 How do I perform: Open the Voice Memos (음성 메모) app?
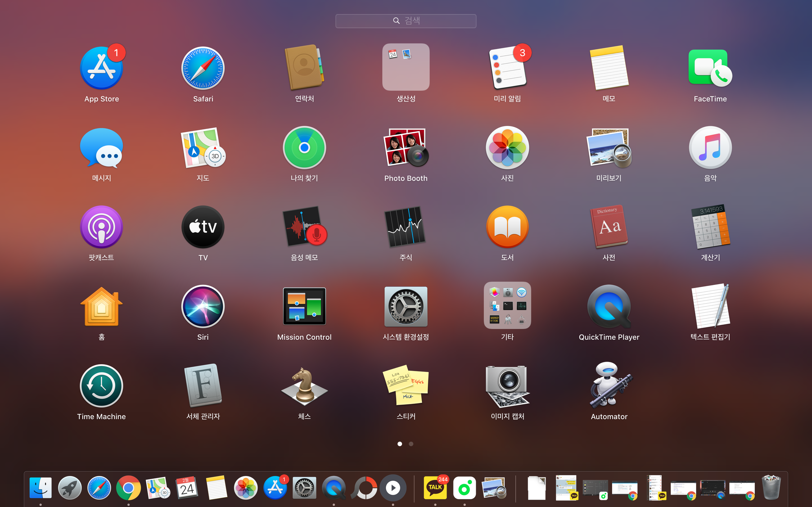coord(304,227)
